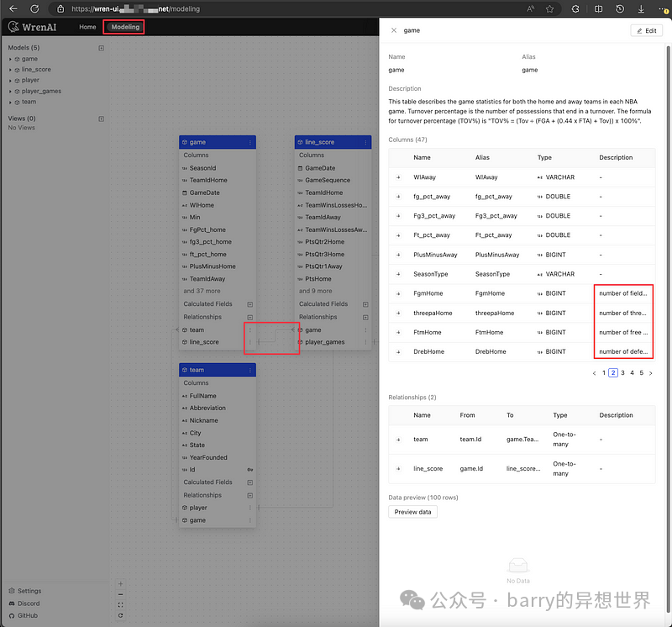The height and width of the screenshot is (627, 672).
Task: Zoom in the diagram canvas
Action: pos(120,583)
